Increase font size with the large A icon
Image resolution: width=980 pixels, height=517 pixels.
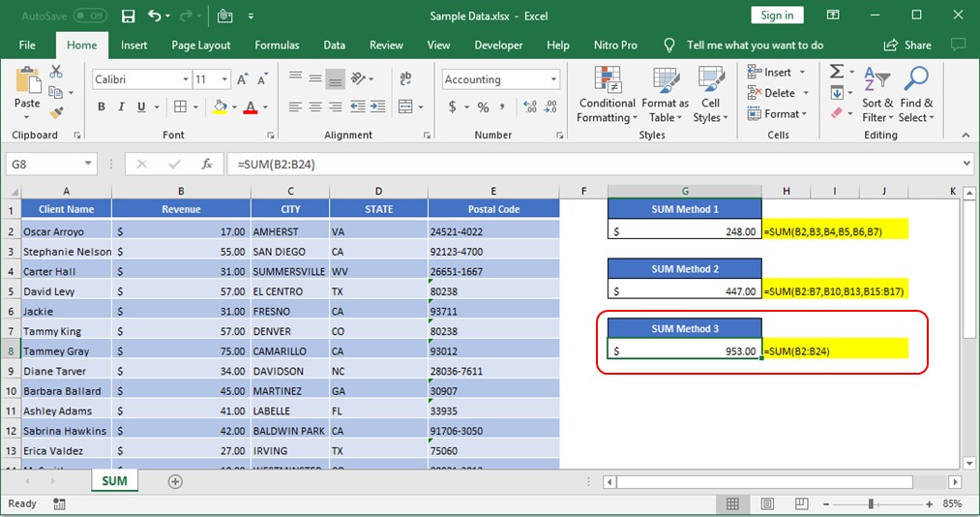[242, 79]
